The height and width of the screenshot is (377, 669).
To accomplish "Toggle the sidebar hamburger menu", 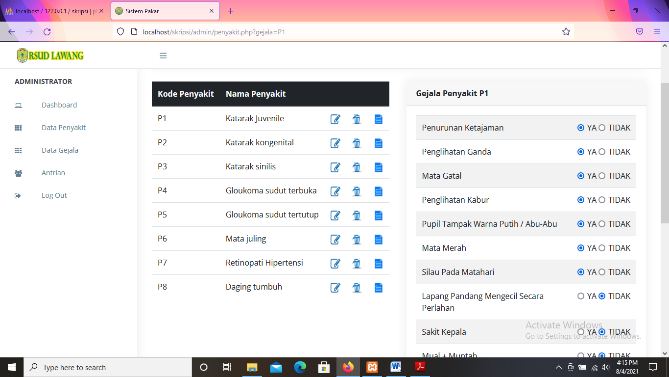I will 163,55.
